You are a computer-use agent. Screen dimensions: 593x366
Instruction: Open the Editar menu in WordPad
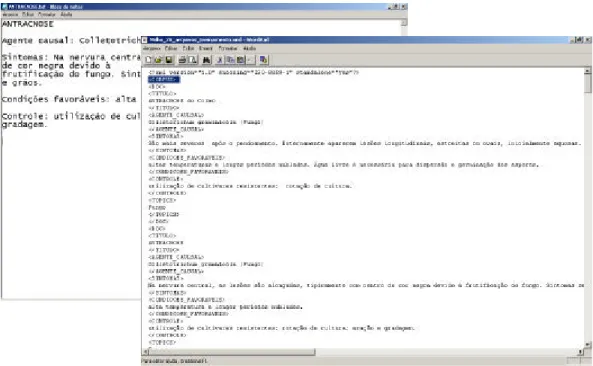point(171,48)
